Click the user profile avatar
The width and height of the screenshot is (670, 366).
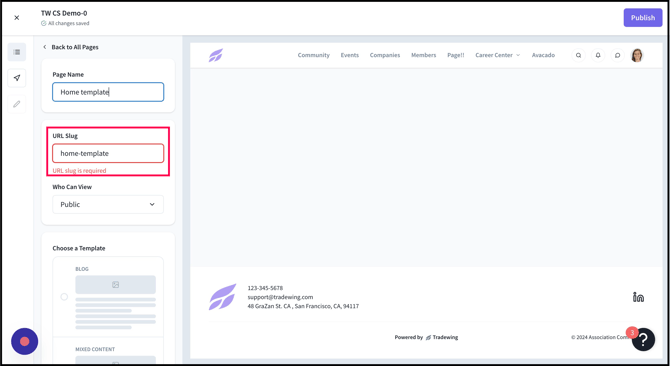tap(637, 55)
